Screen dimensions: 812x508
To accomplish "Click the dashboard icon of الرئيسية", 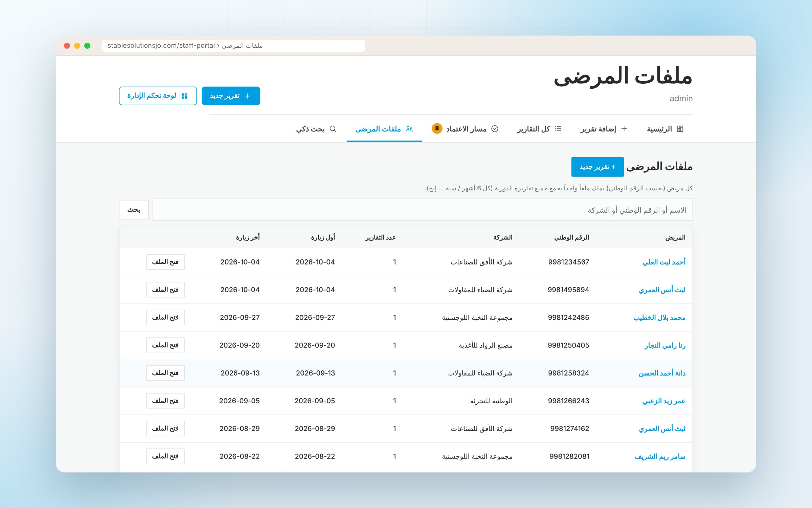I will coord(680,129).
